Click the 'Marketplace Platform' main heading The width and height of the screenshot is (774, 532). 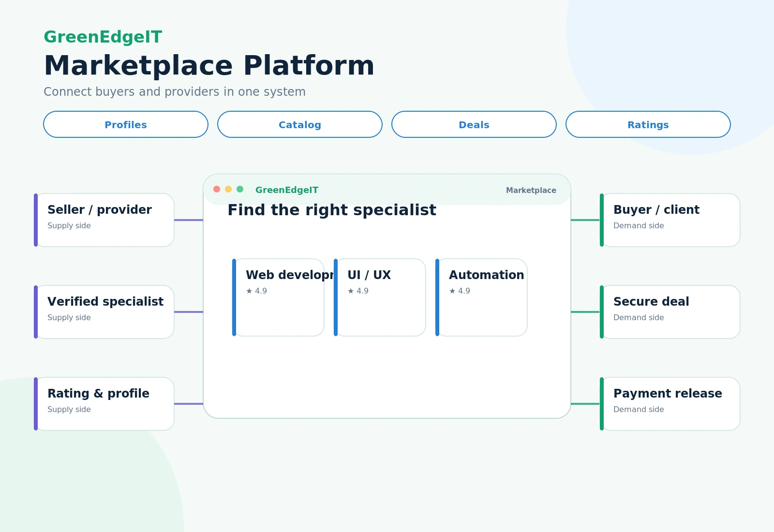(x=209, y=66)
